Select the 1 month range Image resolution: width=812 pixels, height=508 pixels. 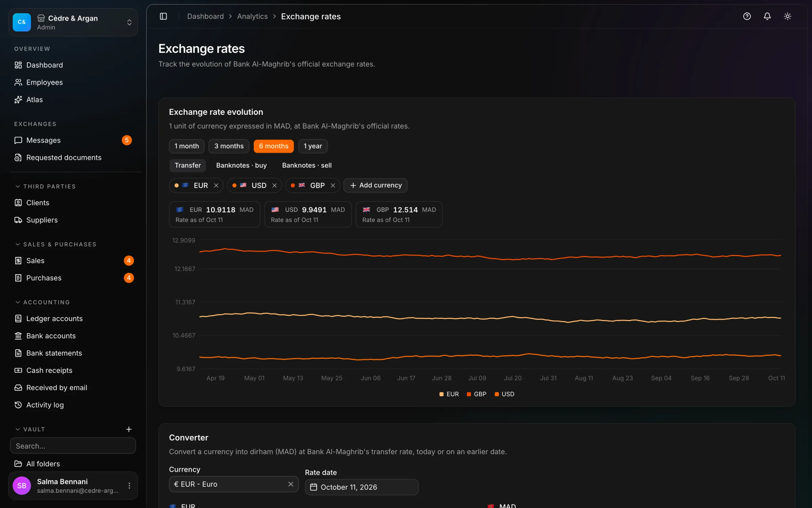tap(187, 146)
